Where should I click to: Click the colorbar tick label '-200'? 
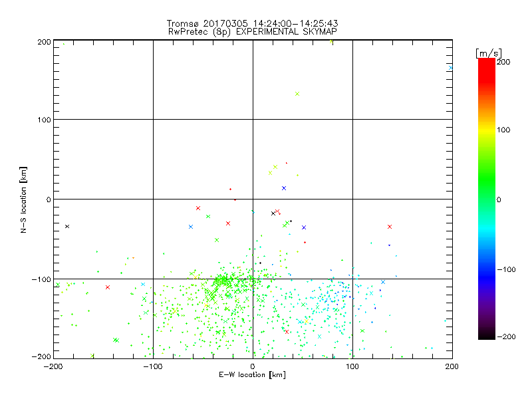506,336
